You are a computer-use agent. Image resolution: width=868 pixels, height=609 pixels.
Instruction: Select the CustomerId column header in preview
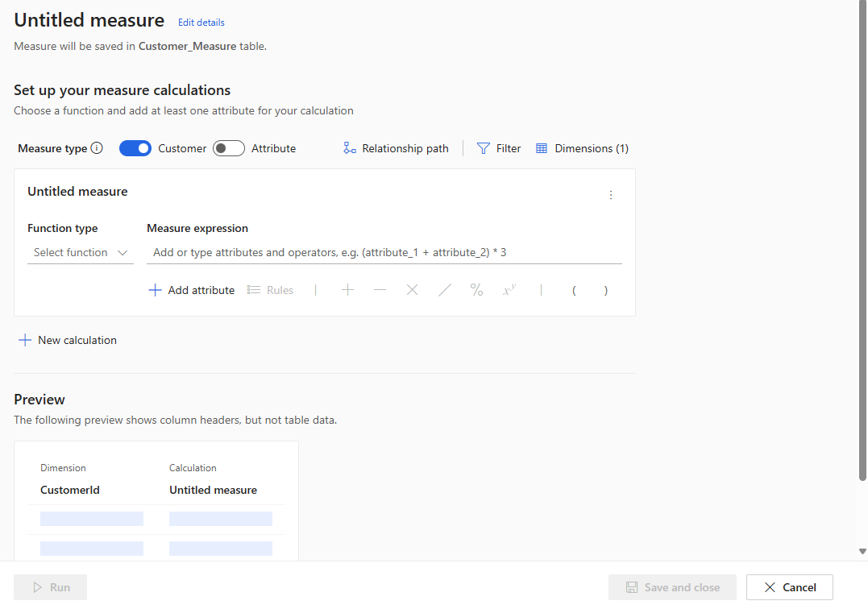pyautogui.click(x=70, y=490)
